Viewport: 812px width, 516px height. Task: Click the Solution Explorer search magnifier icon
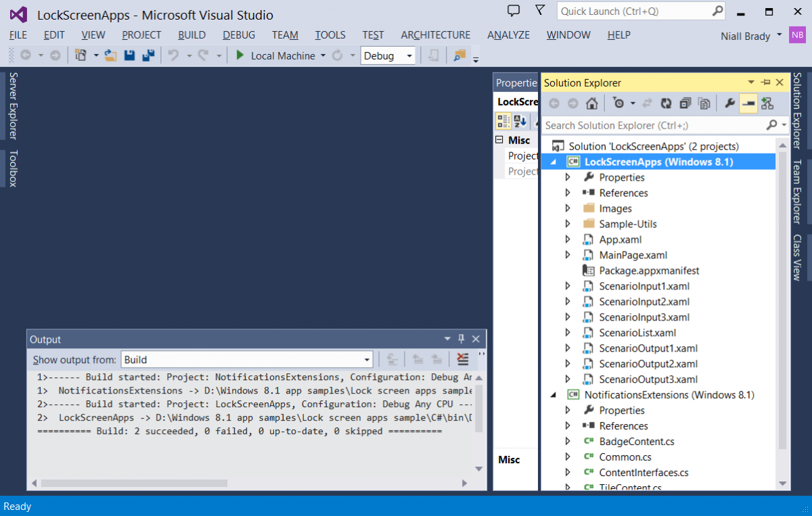coord(771,125)
